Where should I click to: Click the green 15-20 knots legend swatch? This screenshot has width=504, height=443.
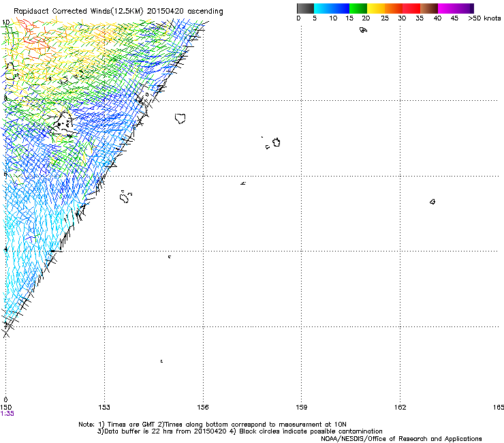[x=358, y=8]
